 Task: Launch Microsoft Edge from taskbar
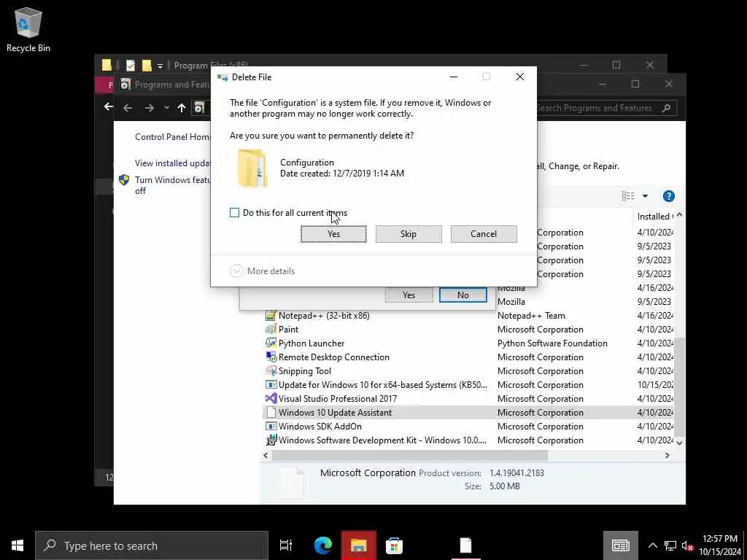[322, 545]
